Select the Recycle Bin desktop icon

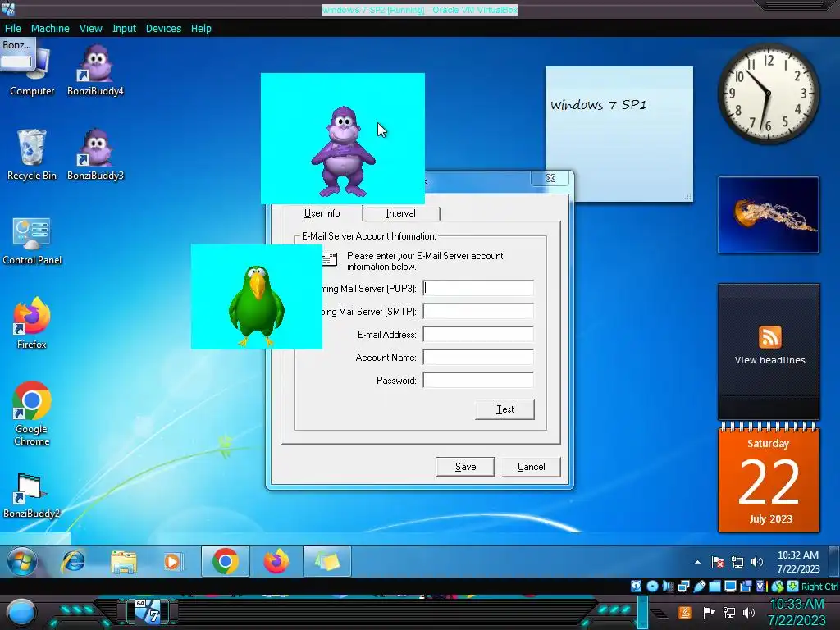tap(32, 154)
